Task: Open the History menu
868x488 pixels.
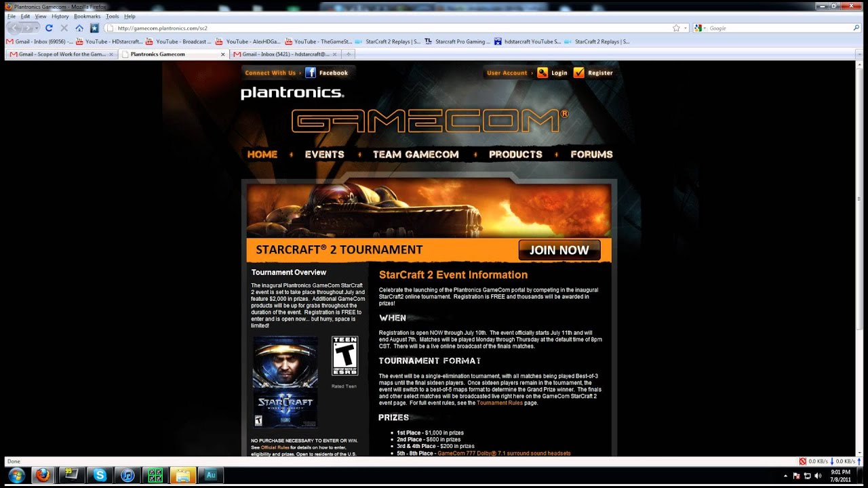Action: [x=60, y=16]
